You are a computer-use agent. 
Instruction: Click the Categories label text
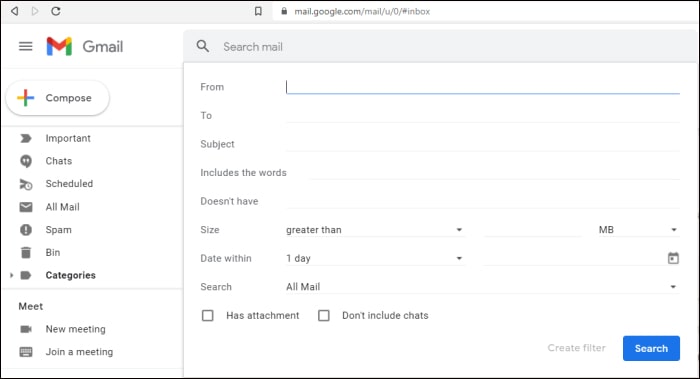[x=71, y=275]
